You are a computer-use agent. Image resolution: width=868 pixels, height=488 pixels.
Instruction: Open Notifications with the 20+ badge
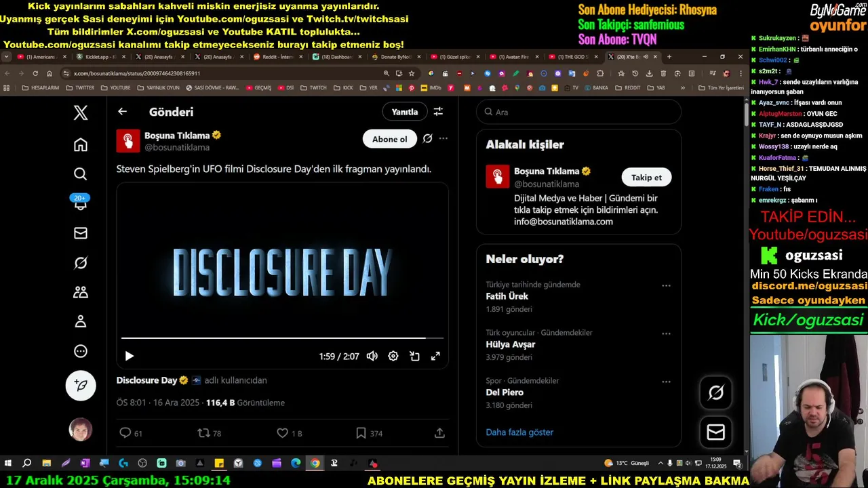(81, 203)
